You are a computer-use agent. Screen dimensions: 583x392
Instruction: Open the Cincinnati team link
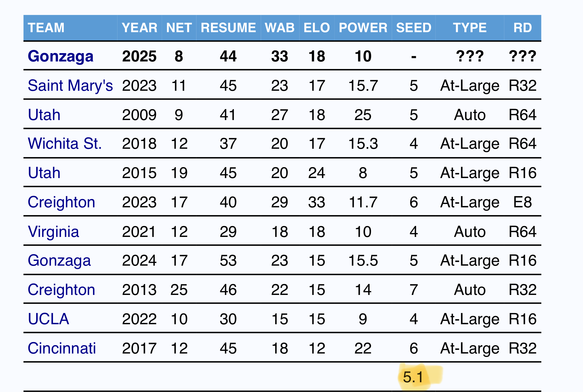(x=62, y=348)
